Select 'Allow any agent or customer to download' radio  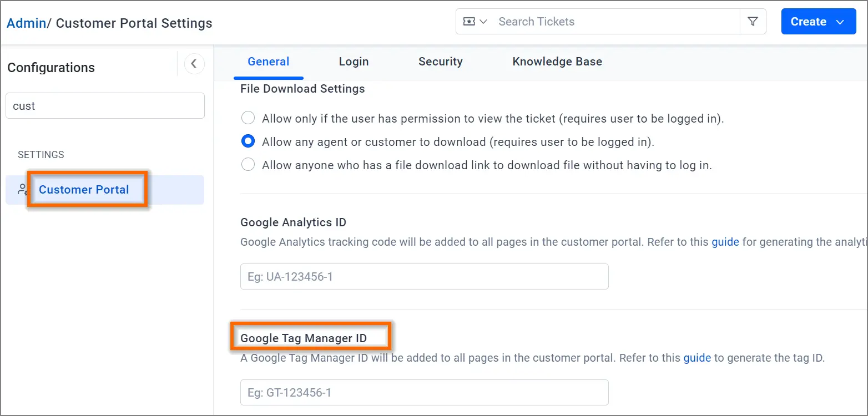click(x=248, y=141)
